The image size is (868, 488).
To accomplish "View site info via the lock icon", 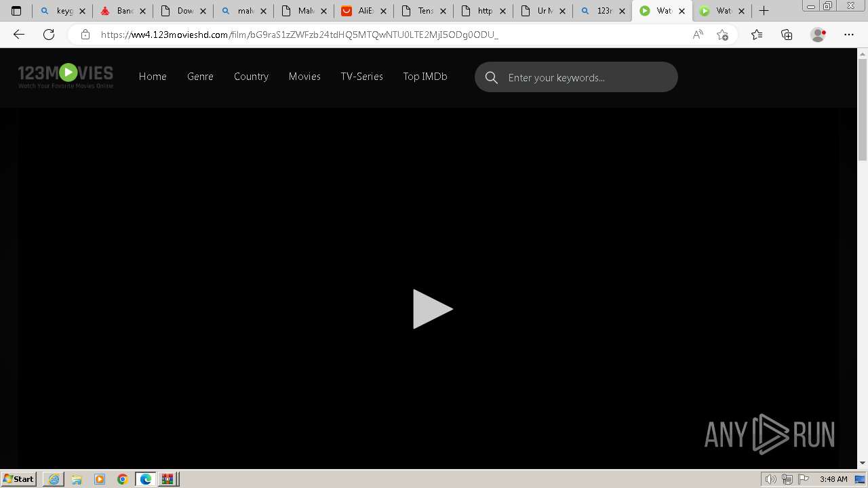I will [x=85, y=35].
